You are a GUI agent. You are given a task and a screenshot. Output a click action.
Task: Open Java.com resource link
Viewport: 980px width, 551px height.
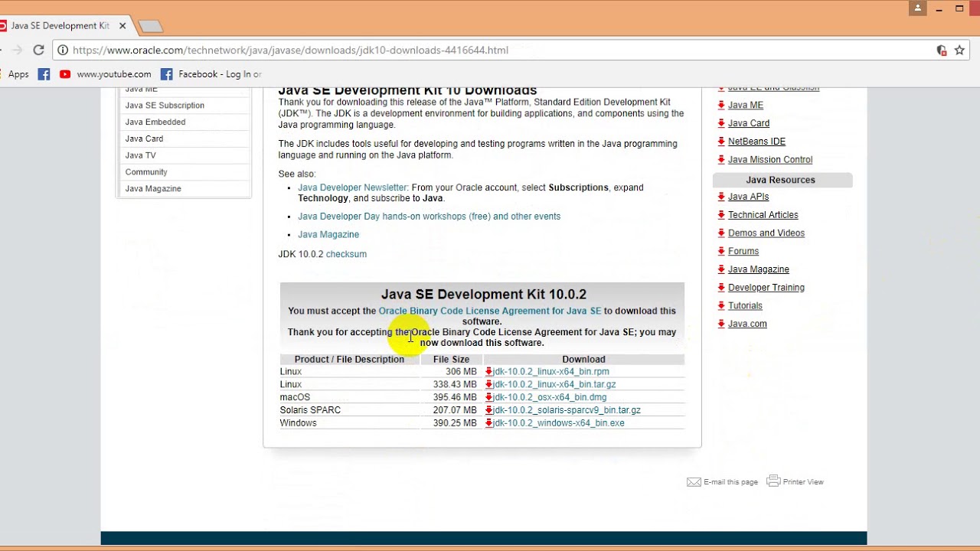[747, 324]
